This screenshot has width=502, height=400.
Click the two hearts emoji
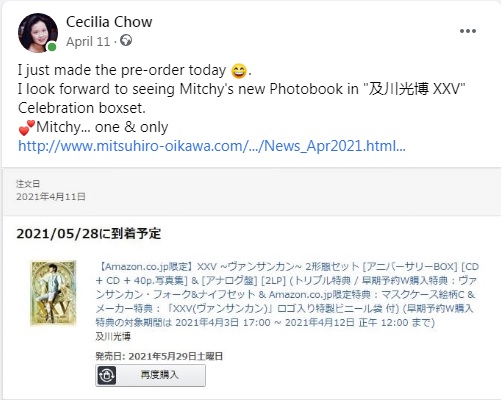point(27,128)
